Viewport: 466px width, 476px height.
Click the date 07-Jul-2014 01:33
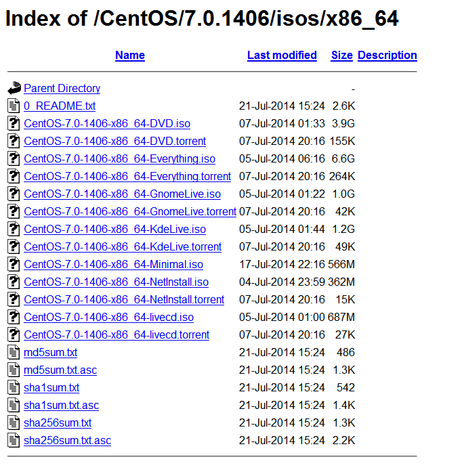click(282, 123)
